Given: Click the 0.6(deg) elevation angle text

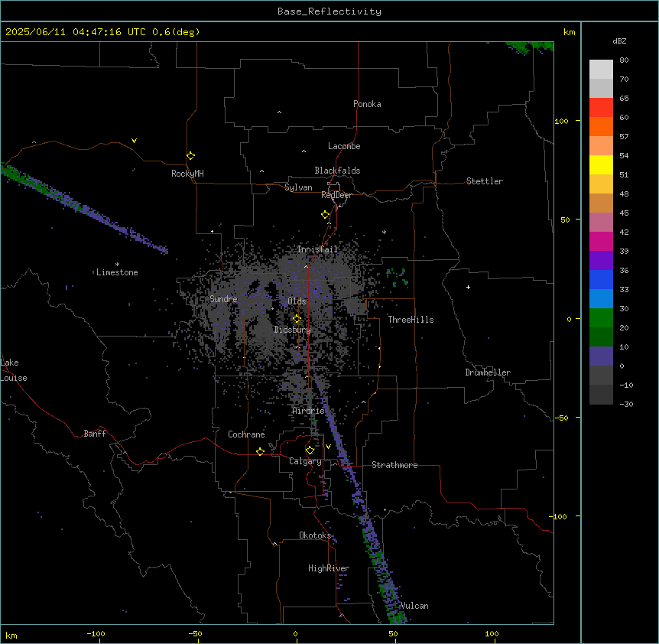Looking at the screenshot, I should click(x=176, y=32).
